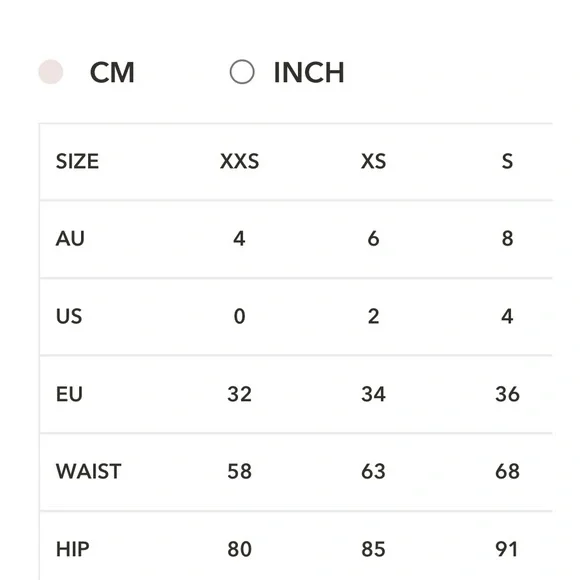580x580 pixels.
Task: Click the XXS hip value 80
Action: tap(239, 549)
